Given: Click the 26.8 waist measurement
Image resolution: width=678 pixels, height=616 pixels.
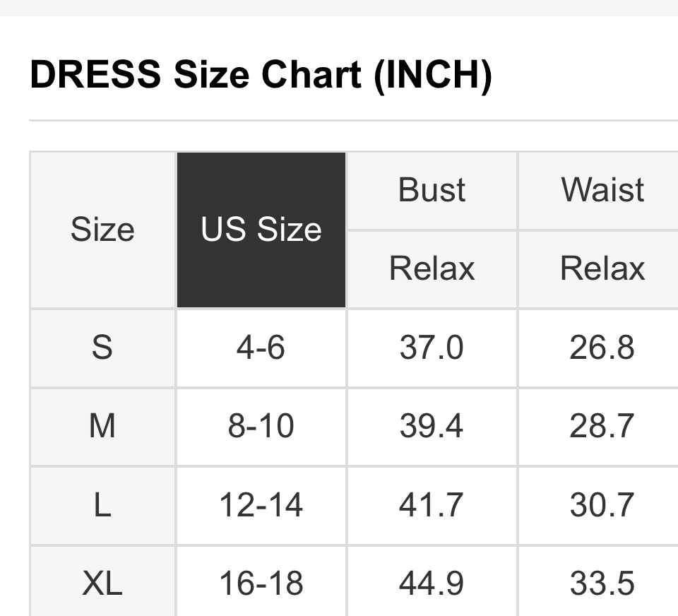Looking at the screenshot, I should (602, 348).
